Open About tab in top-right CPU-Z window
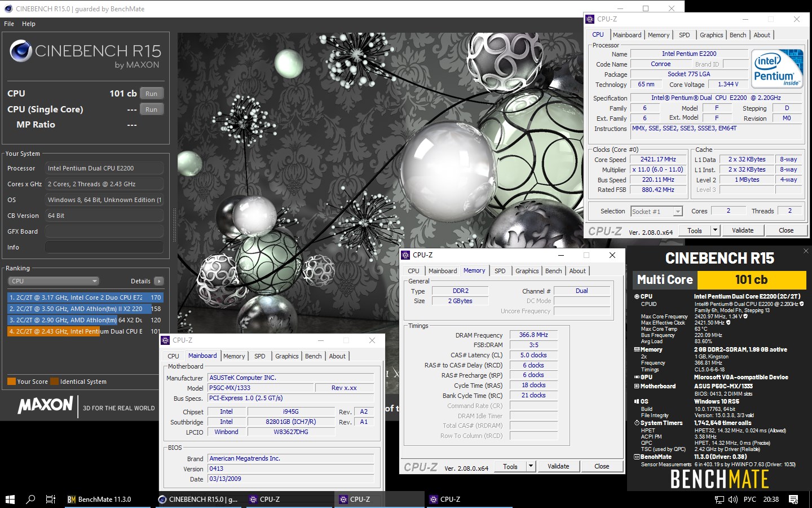The image size is (812, 508). point(762,35)
